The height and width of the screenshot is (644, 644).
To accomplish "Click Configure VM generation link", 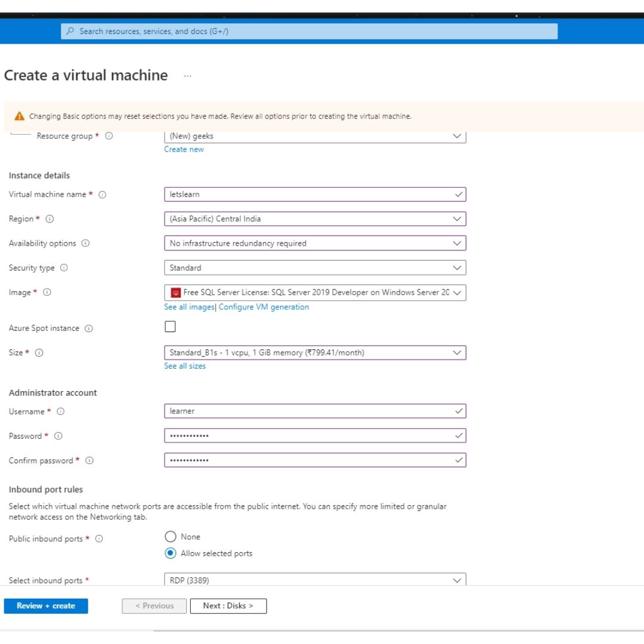I will (x=264, y=307).
